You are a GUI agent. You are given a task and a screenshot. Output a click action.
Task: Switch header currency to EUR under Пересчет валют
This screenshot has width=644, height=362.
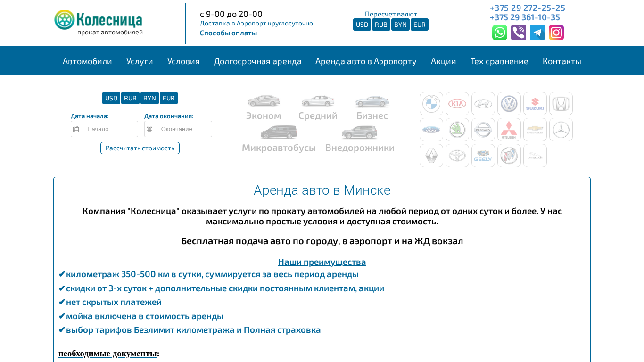(420, 25)
